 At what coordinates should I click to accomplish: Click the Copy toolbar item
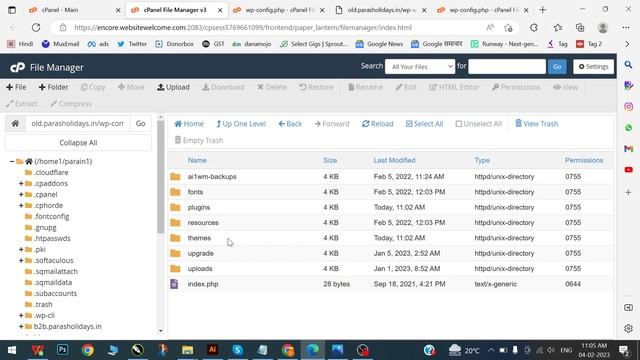click(93, 87)
